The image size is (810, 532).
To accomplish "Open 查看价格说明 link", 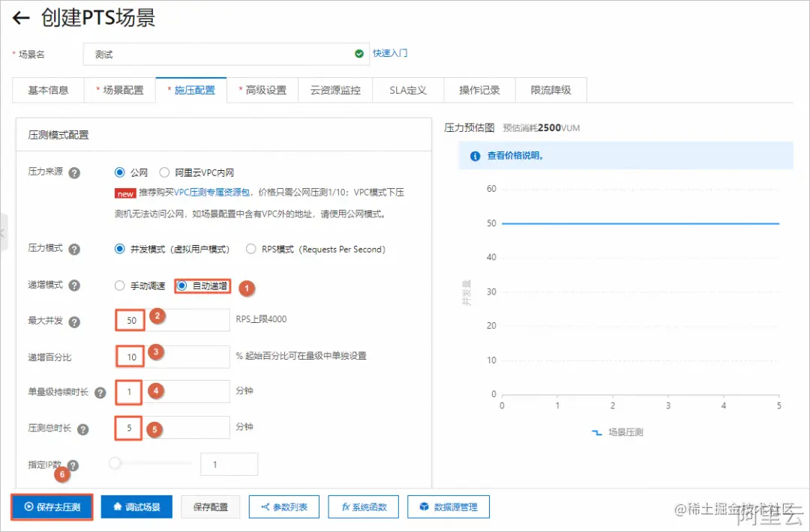I will pos(515,156).
